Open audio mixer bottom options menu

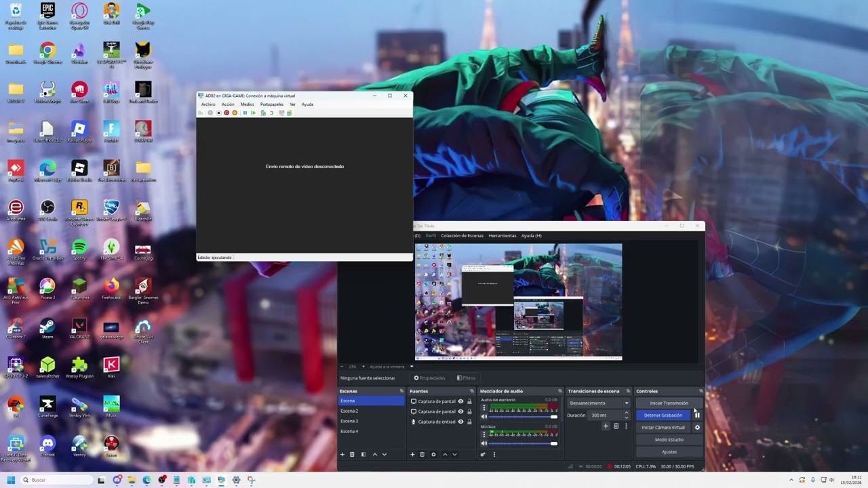[494, 454]
